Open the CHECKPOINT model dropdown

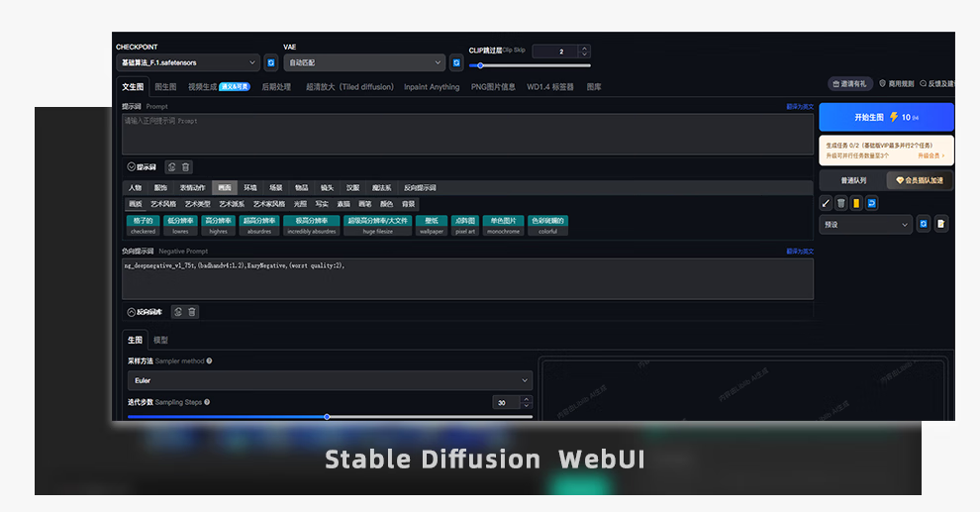coord(187,62)
